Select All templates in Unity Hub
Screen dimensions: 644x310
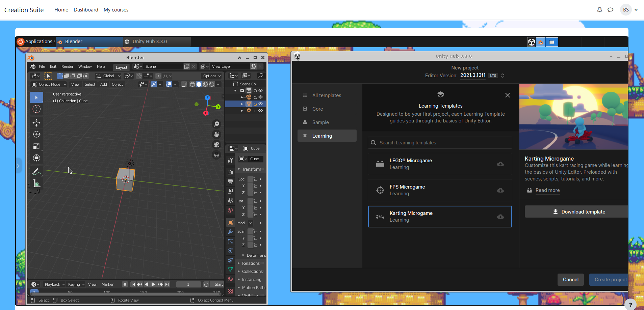[327, 95]
